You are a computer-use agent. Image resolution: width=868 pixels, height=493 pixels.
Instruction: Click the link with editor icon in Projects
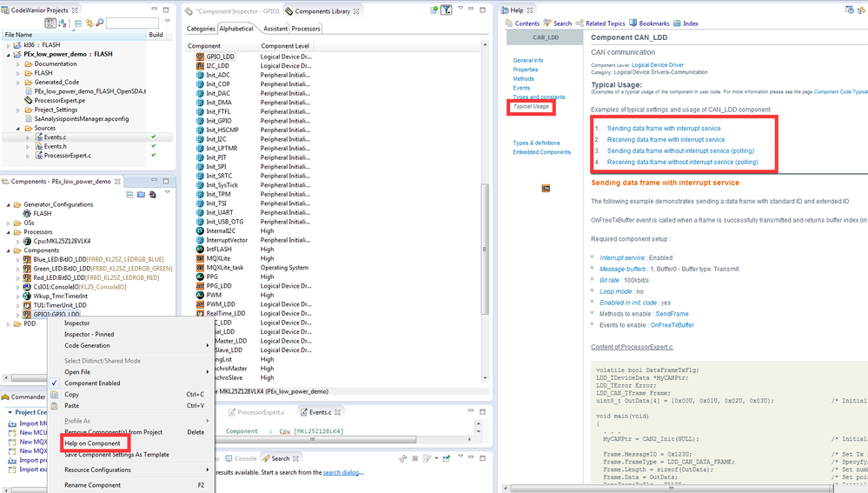tap(89, 23)
